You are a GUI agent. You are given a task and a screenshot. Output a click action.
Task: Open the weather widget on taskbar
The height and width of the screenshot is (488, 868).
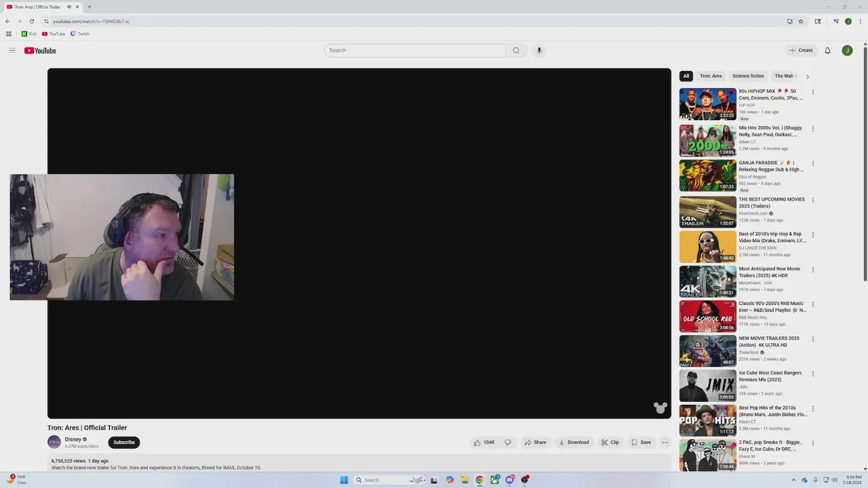click(17, 480)
